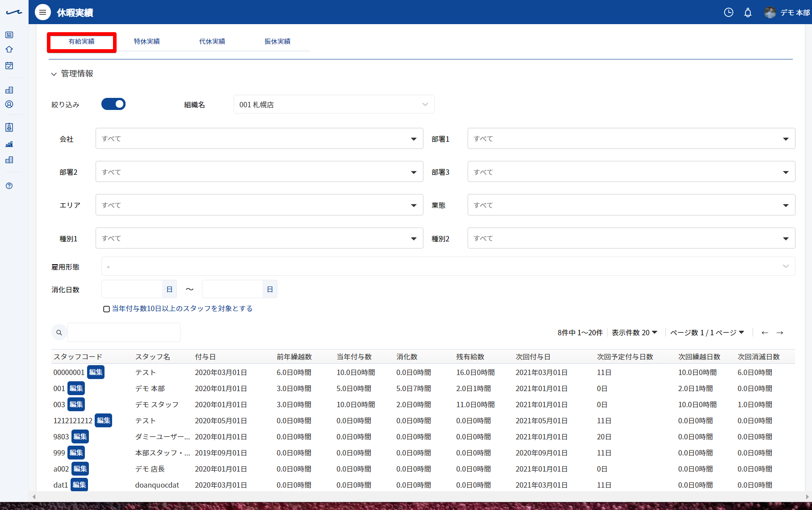This screenshot has height=510, width=812.
Task: Click 編集 for staff 003
Action: (76, 405)
